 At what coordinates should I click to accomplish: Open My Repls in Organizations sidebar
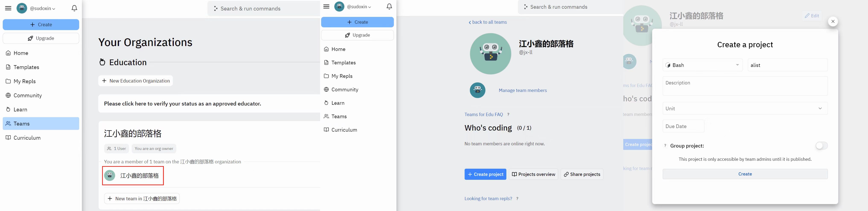tap(41, 81)
